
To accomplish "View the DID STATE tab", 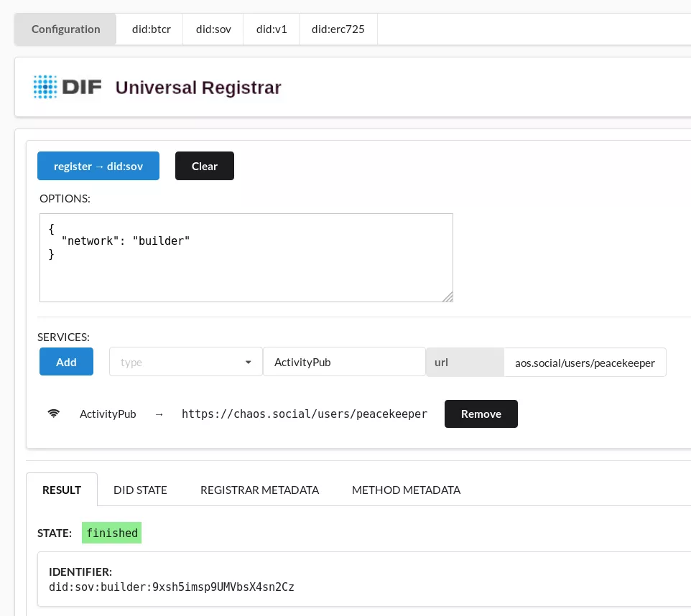I will coord(140,490).
